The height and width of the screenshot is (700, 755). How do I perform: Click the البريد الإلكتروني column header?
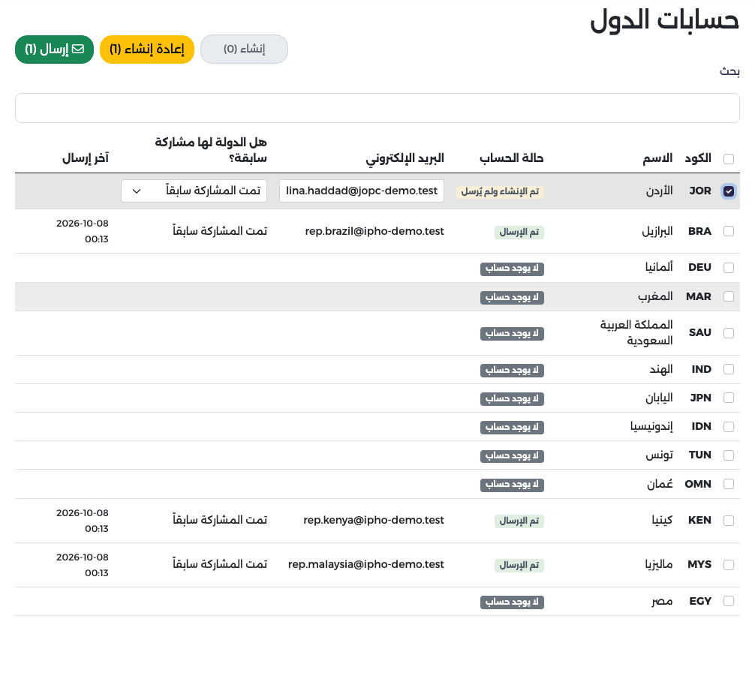coord(405,158)
